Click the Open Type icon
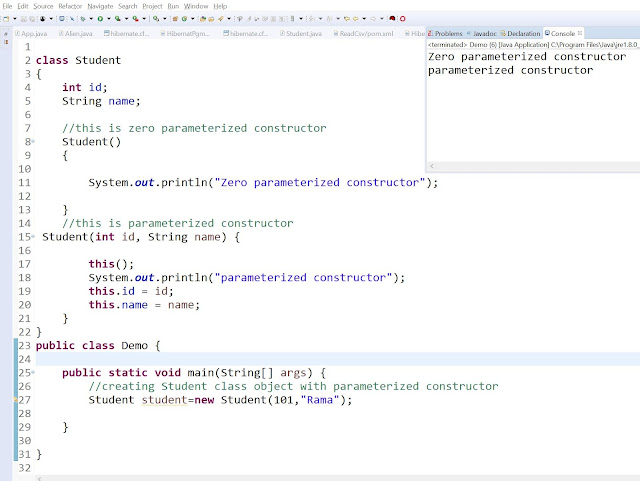This screenshot has height=481, width=640. [x=203, y=19]
